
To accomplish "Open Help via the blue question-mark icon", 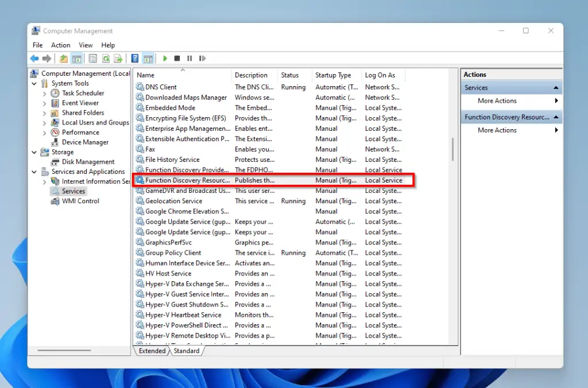I will point(135,59).
